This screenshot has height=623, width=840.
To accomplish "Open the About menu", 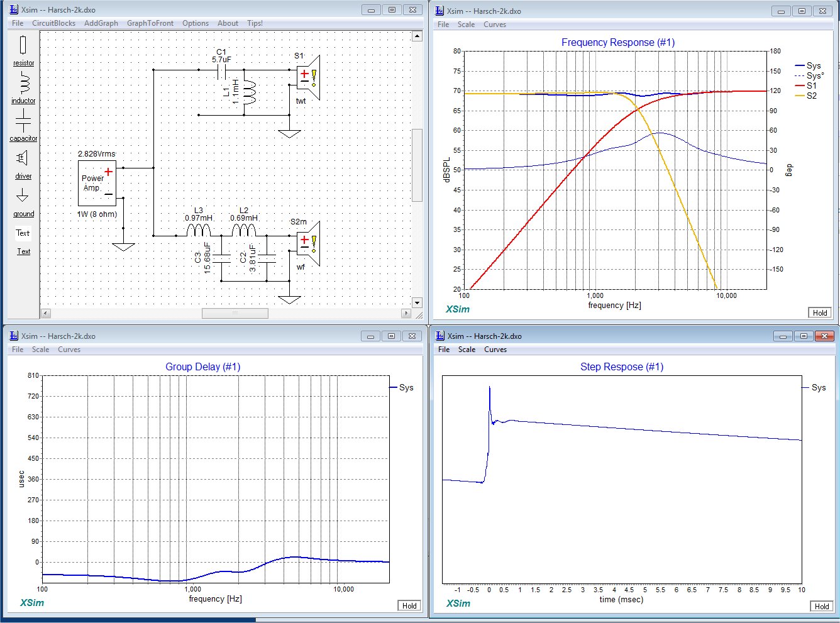I will coord(228,23).
